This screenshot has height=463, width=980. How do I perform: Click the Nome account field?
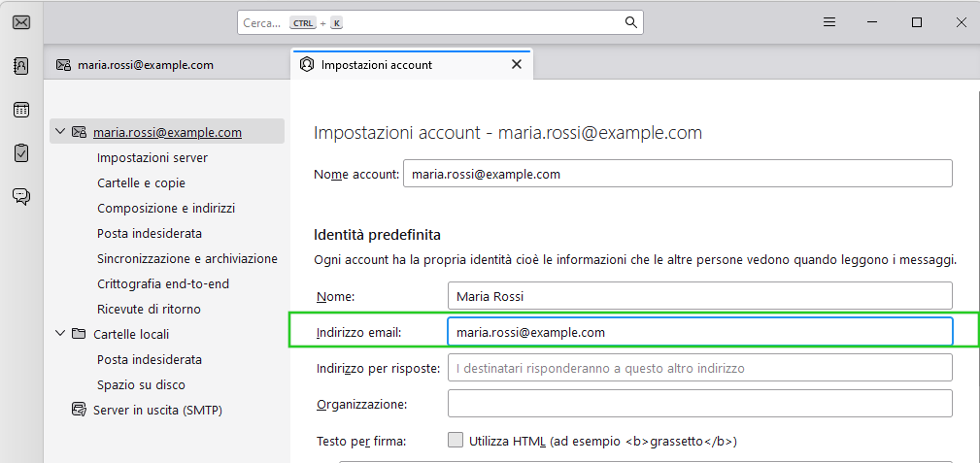678,174
